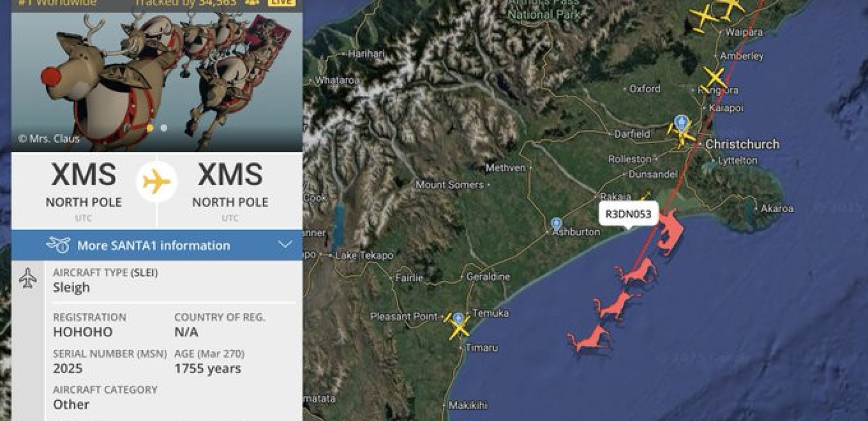Click the yellow aircraft near Timaru airport
Image resolution: width=868 pixels, height=421 pixels.
(459, 326)
